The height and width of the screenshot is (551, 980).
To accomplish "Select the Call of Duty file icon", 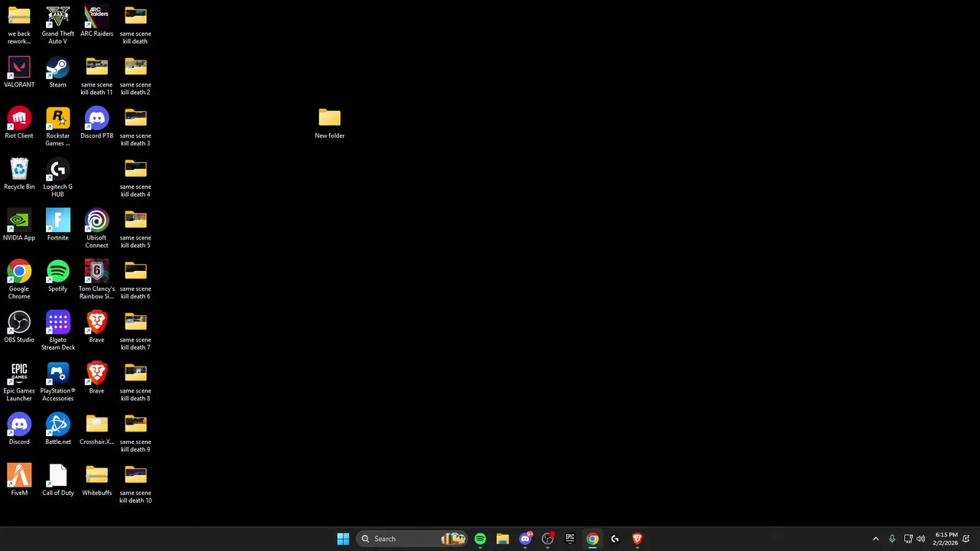I will (x=57, y=481).
